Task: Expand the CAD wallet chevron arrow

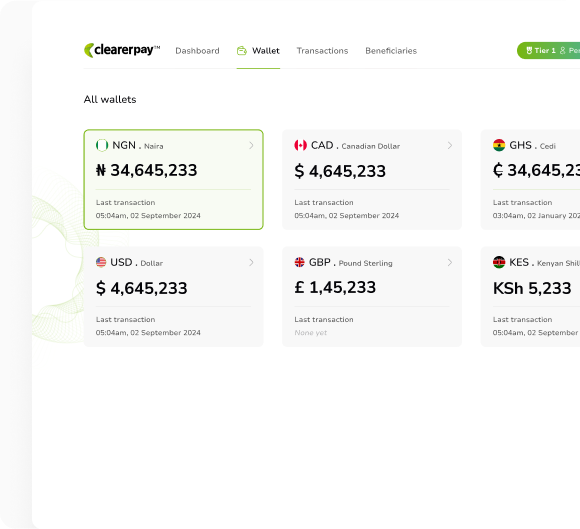Action: (x=450, y=145)
